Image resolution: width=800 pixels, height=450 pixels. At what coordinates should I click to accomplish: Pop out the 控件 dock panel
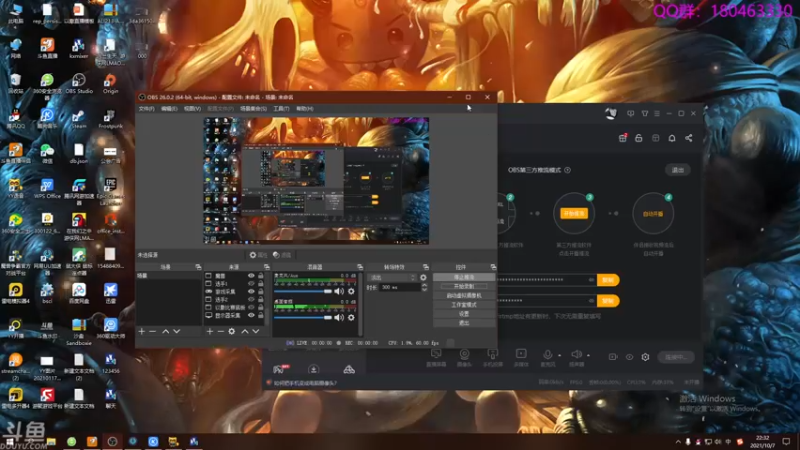(x=493, y=267)
